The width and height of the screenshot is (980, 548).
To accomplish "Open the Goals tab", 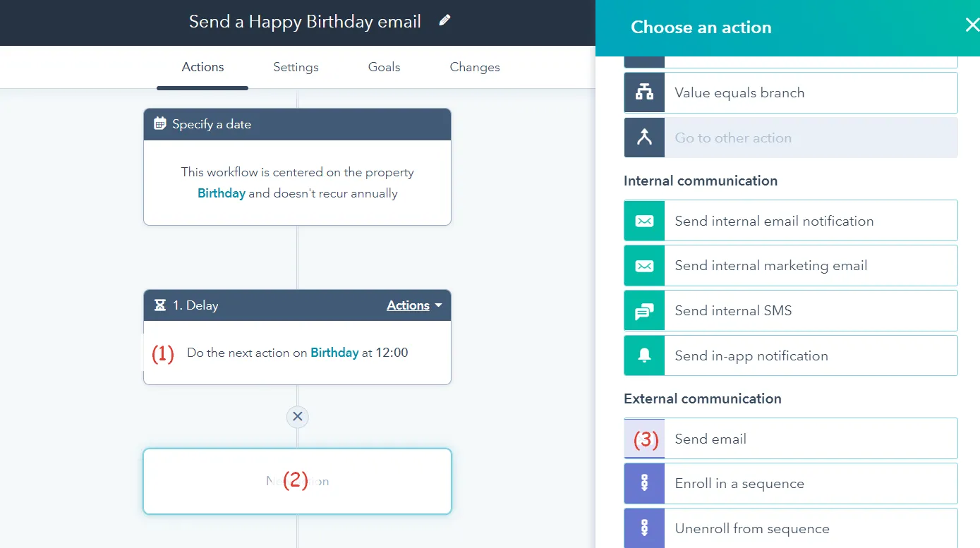I will pos(384,67).
